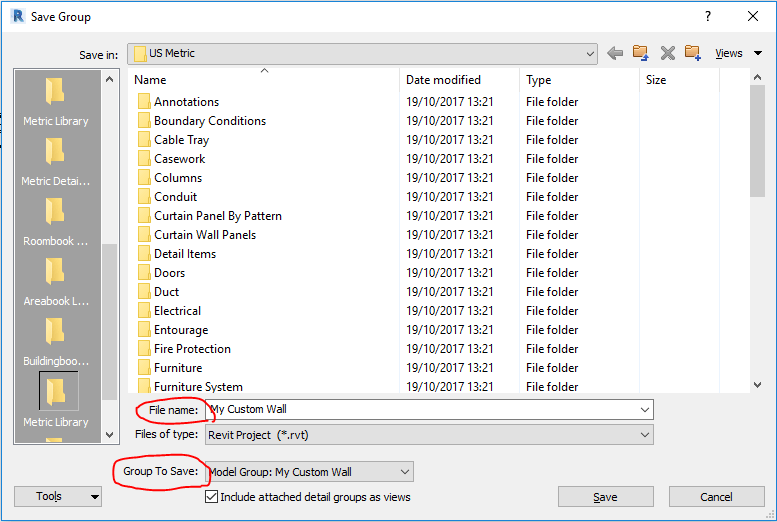Open the Areabook L... places shortcut
The image size is (777, 522).
click(x=56, y=281)
